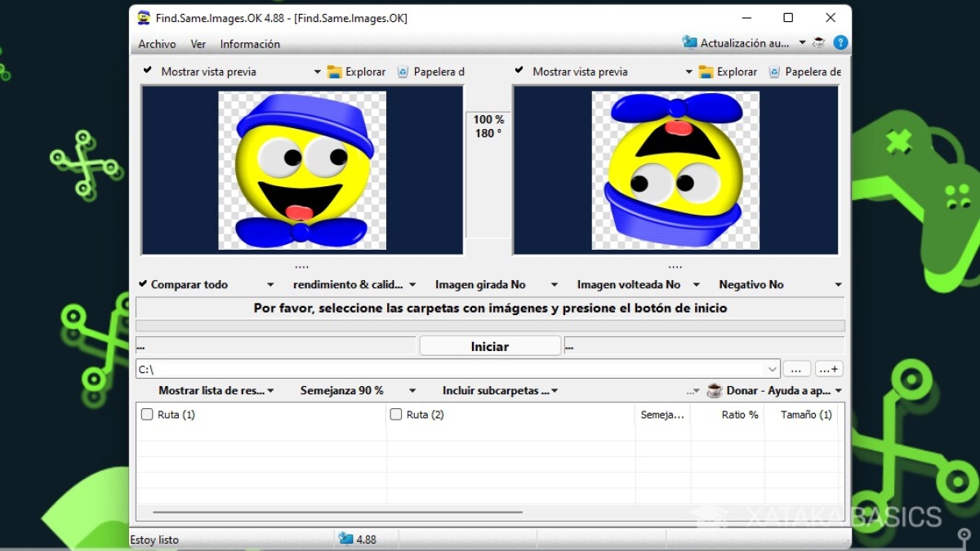Screen dimensions: 980x551
Task: Click the "..." browse folder button
Action: pyautogui.click(x=796, y=369)
